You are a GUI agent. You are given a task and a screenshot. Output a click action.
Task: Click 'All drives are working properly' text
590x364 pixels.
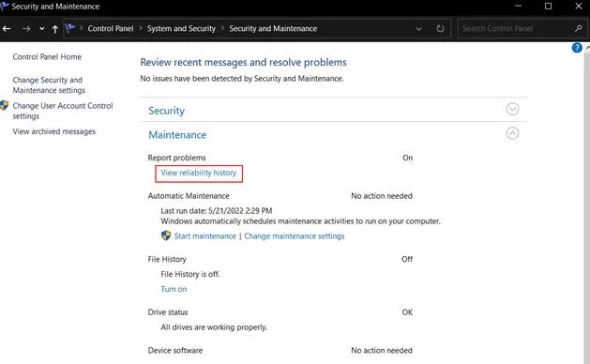214,327
